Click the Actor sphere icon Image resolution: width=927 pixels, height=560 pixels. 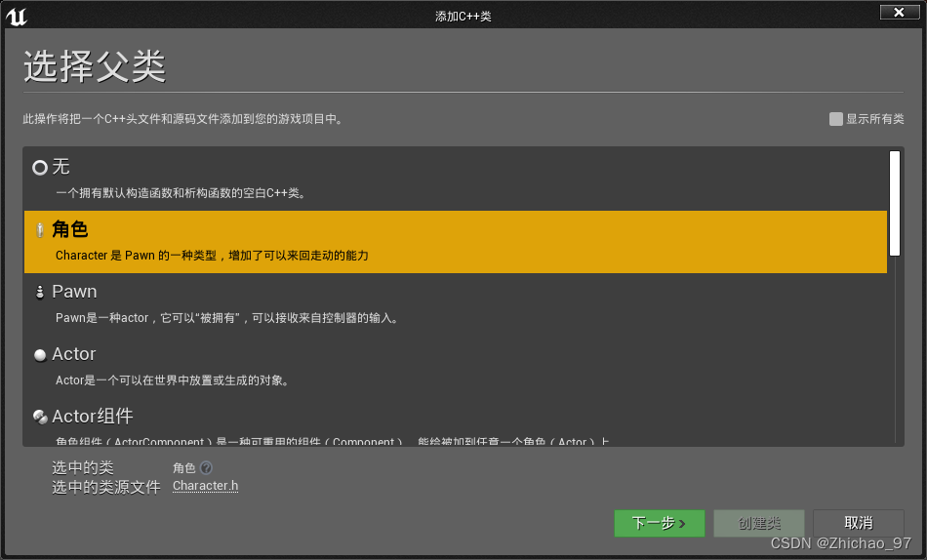coord(40,355)
